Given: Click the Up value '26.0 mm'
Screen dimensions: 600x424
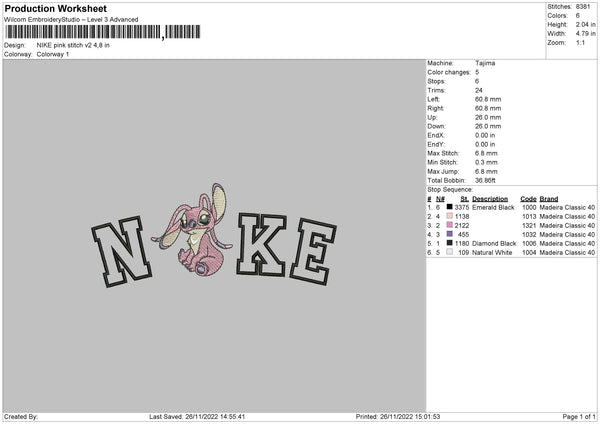Looking at the screenshot, I should [488, 117].
